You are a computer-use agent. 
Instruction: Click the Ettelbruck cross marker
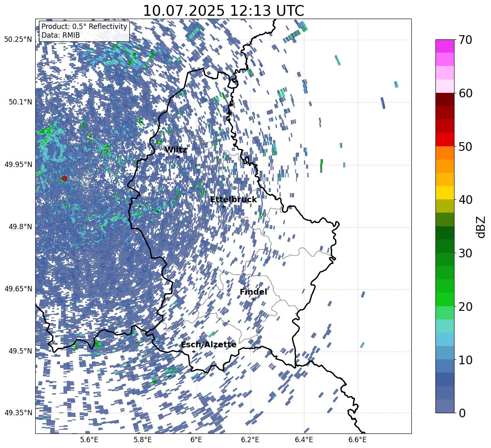tap(224, 206)
